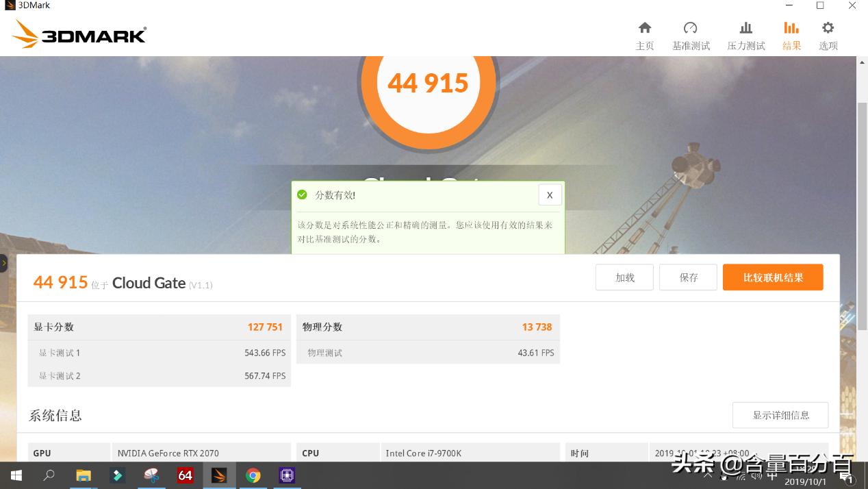Click the 保存 (Save) button
Image resolution: width=868 pixels, height=489 pixels.
point(688,277)
